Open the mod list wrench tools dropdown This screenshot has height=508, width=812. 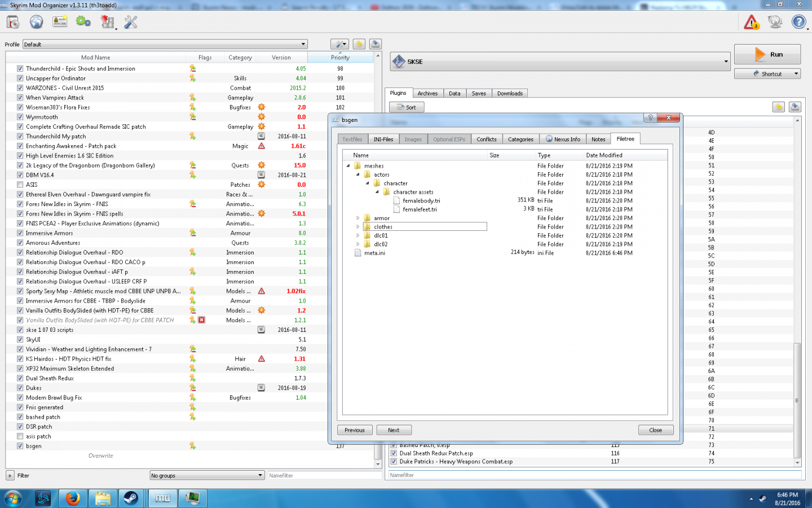coord(339,44)
